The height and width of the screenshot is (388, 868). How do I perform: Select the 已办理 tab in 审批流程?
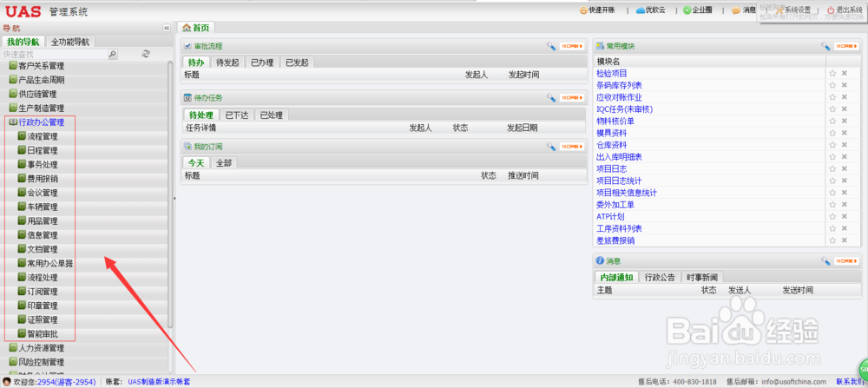[x=262, y=62]
